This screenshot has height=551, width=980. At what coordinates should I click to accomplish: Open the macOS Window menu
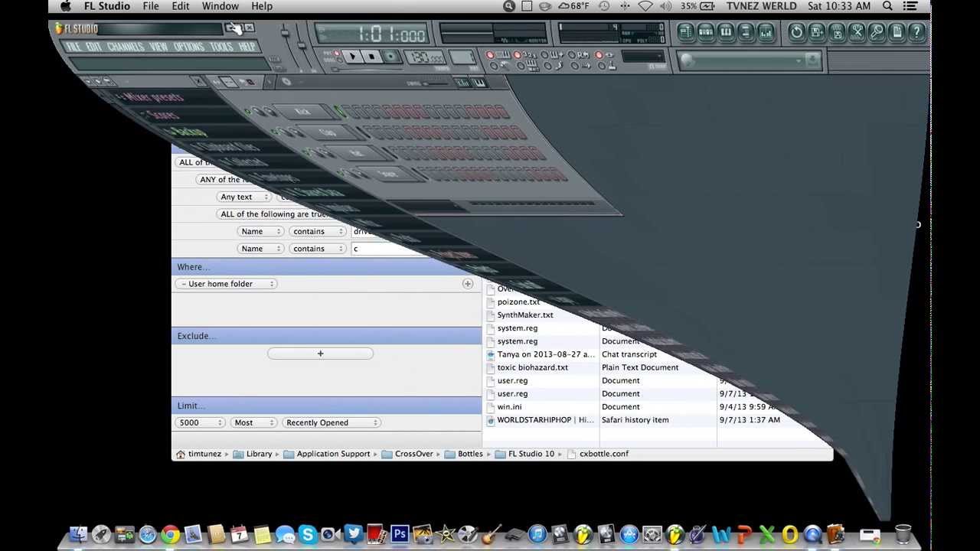[x=220, y=6]
